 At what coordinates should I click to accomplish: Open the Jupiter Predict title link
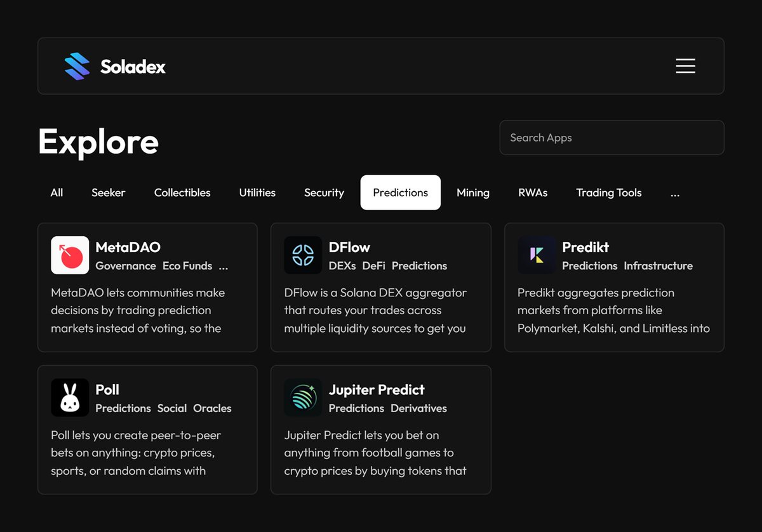(x=377, y=389)
